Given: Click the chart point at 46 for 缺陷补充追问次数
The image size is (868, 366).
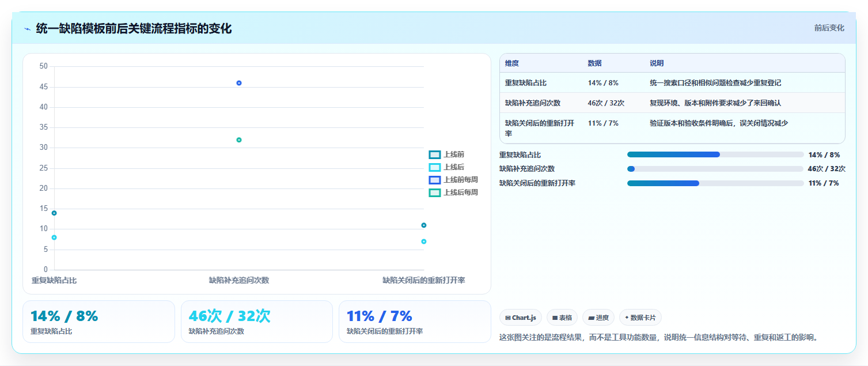Looking at the screenshot, I should (x=239, y=83).
